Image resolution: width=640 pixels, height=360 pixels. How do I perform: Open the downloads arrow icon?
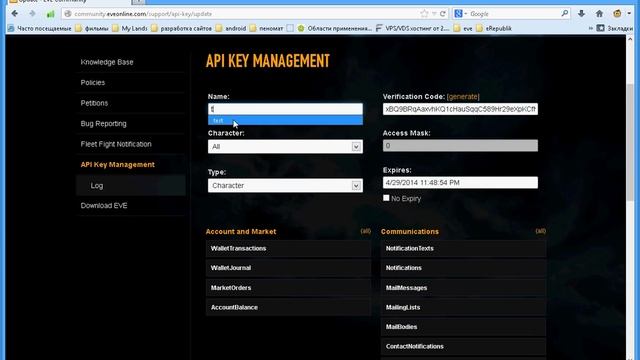coord(581,14)
